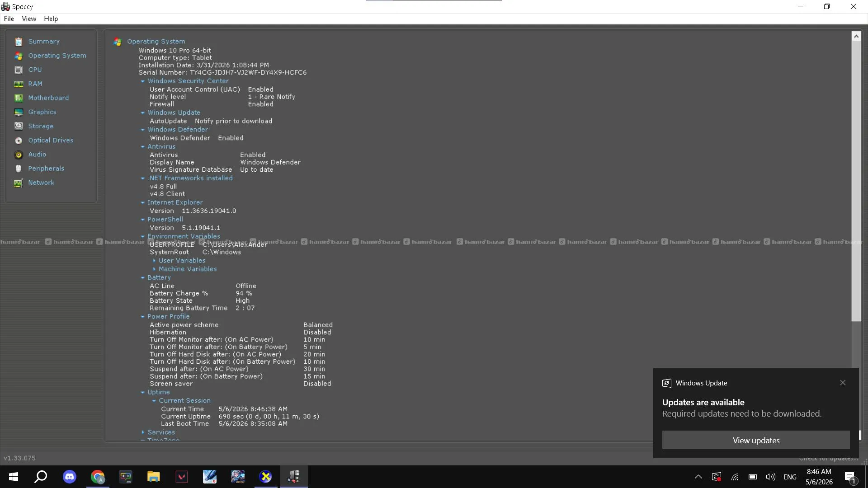Open the Network card icon
868x488 pixels.
point(19,183)
